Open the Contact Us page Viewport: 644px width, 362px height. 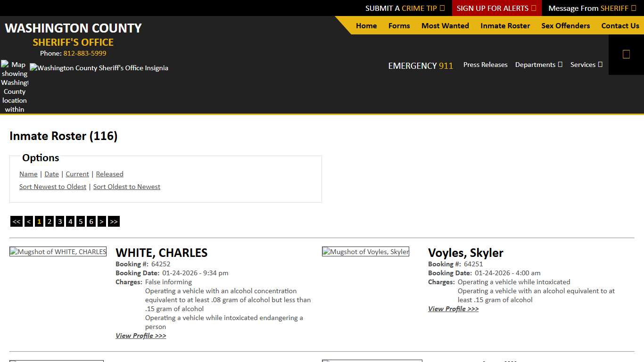pyautogui.click(x=620, y=26)
